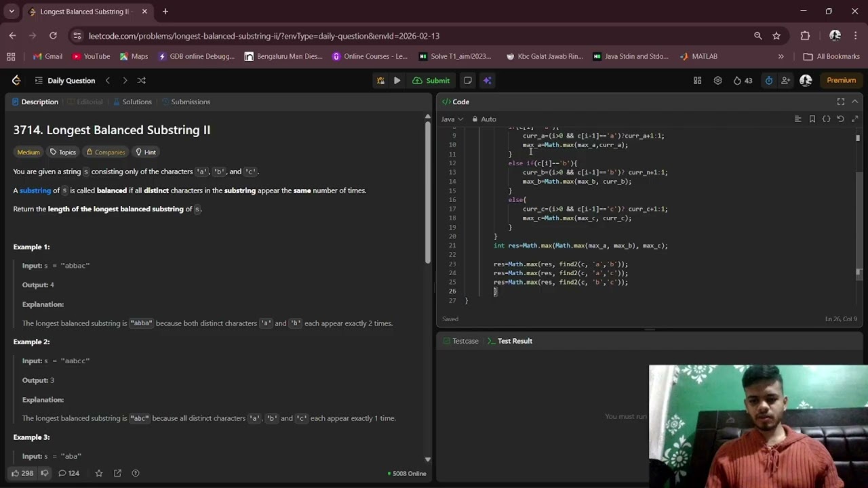The width and height of the screenshot is (868, 488).
Task: Open the tab search dropdown arrow
Action: (x=12, y=12)
